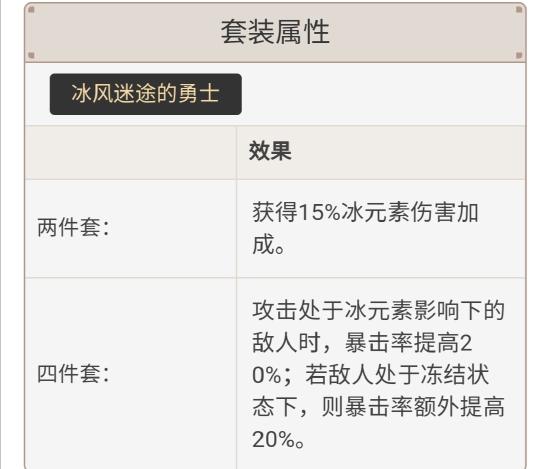Click the bottom-left corner ornament of header
This screenshot has height=469, width=550.
[x=31, y=55]
